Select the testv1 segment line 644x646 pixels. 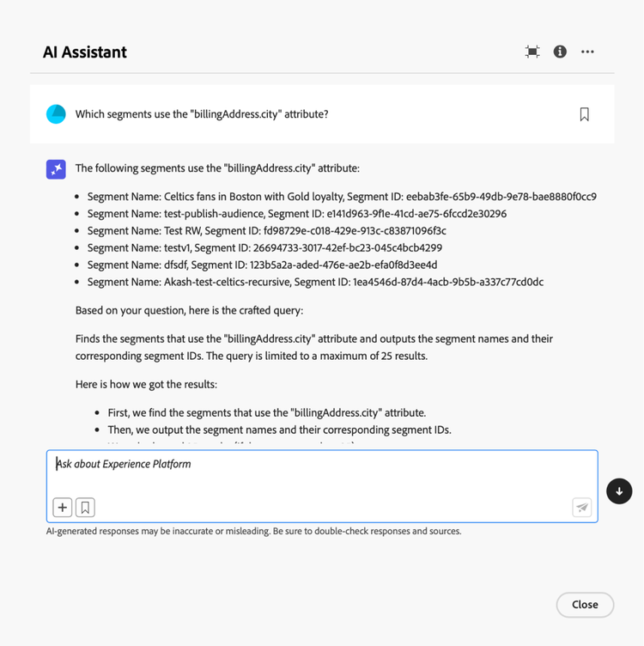[x=264, y=247]
